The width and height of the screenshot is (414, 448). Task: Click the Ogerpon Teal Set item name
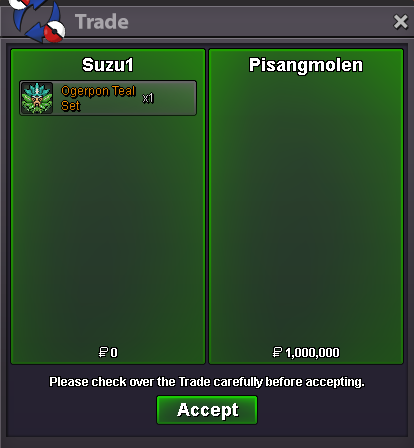98,98
